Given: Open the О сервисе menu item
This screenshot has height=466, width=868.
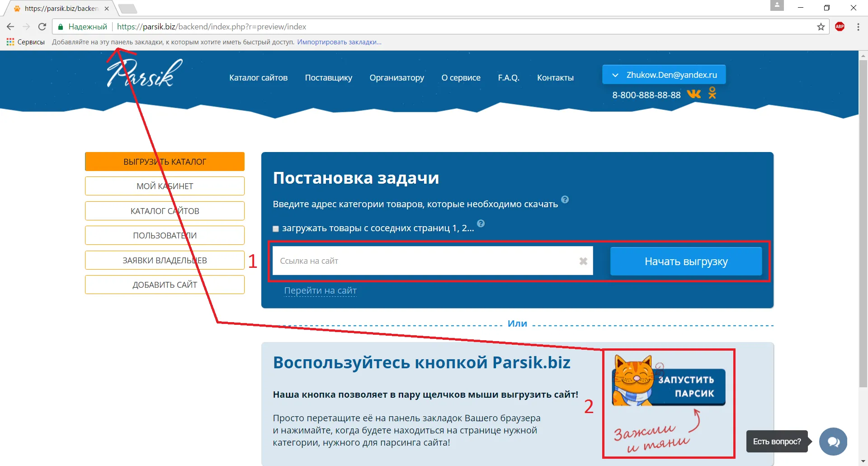Looking at the screenshot, I should click(x=461, y=78).
